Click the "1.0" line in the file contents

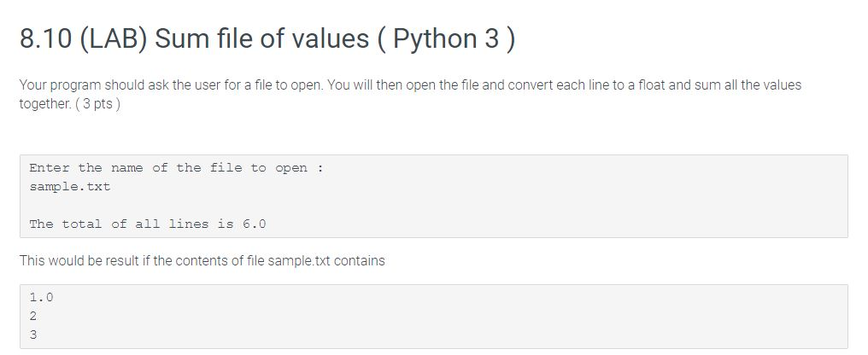pos(41,298)
